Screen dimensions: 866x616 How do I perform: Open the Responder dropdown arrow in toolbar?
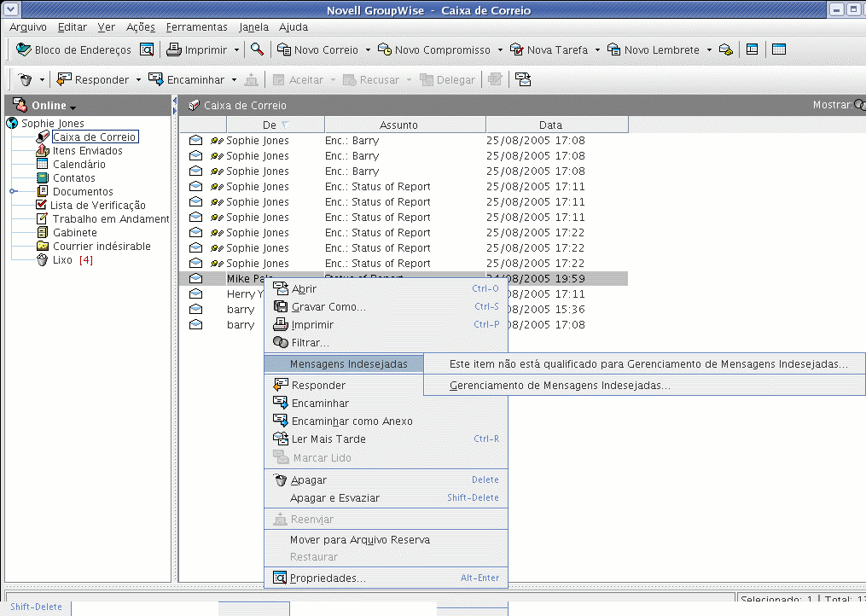[x=138, y=80]
